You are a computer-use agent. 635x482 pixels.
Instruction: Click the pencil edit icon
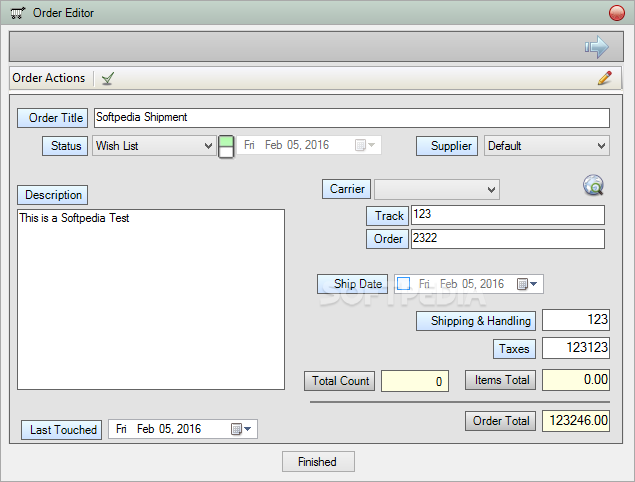coord(605,78)
